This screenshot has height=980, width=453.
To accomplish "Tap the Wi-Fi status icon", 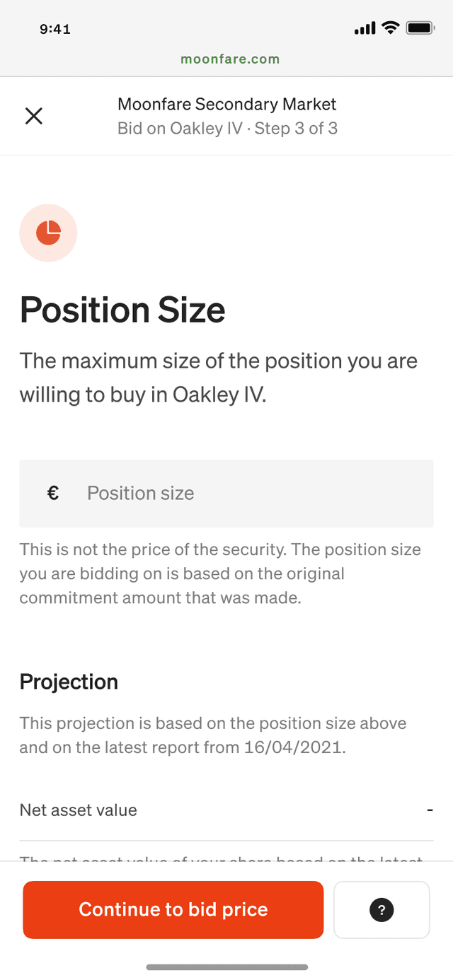I will 390,28.
